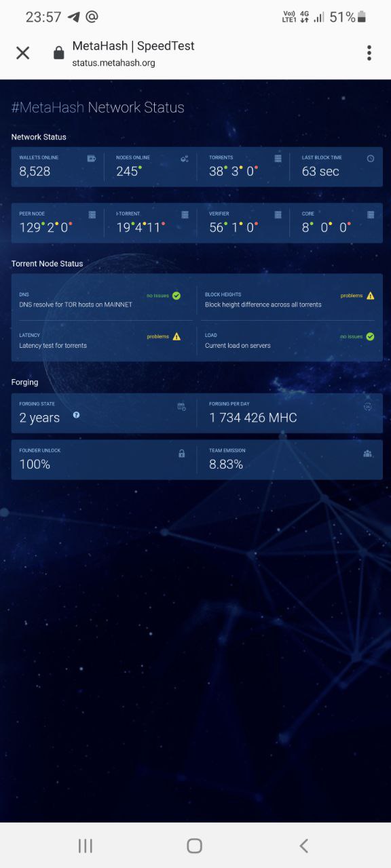The width and height of the screenshot is (391, 868).
Task: Click the Torrents server icon
Action: tap(278, 159)
